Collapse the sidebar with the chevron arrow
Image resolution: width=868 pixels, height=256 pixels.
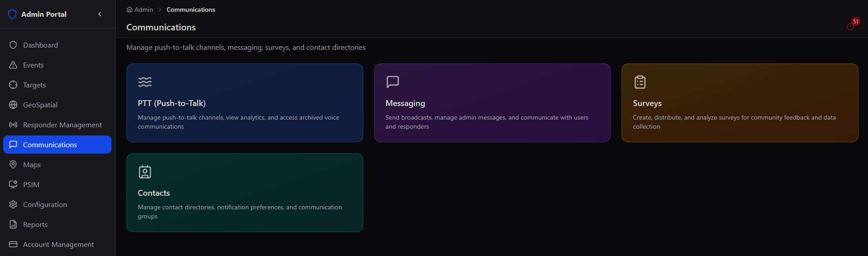click(100, 14)
